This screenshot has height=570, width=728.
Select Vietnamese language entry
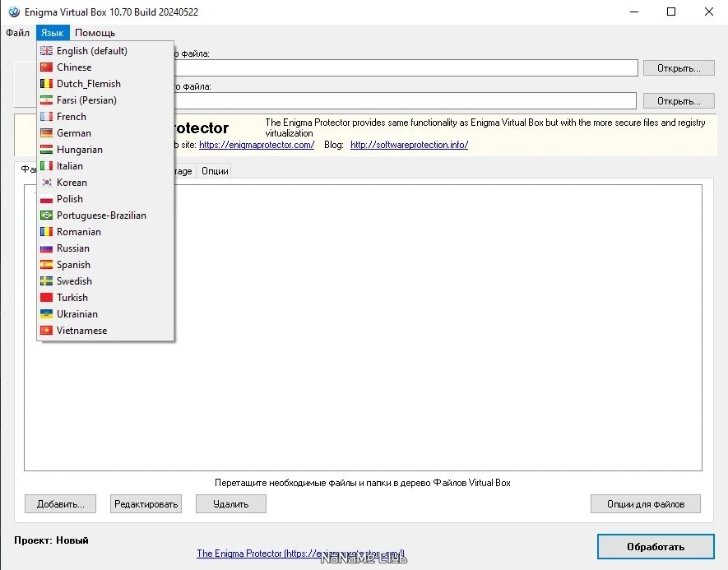click(x=105, y=331)
